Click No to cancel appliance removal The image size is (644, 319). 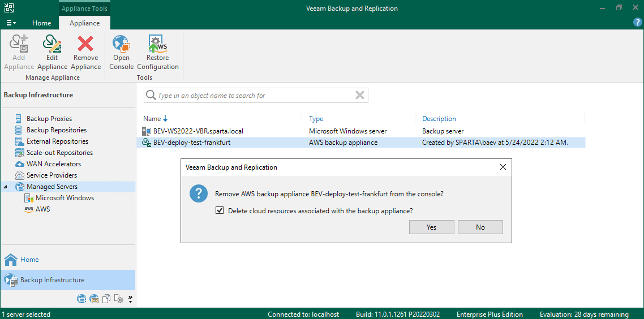point(480,227)
